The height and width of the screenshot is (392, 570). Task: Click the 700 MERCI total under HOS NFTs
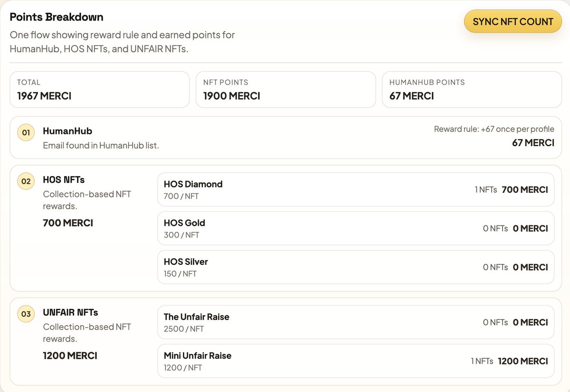pyautogui.click(x=68, y=223)
